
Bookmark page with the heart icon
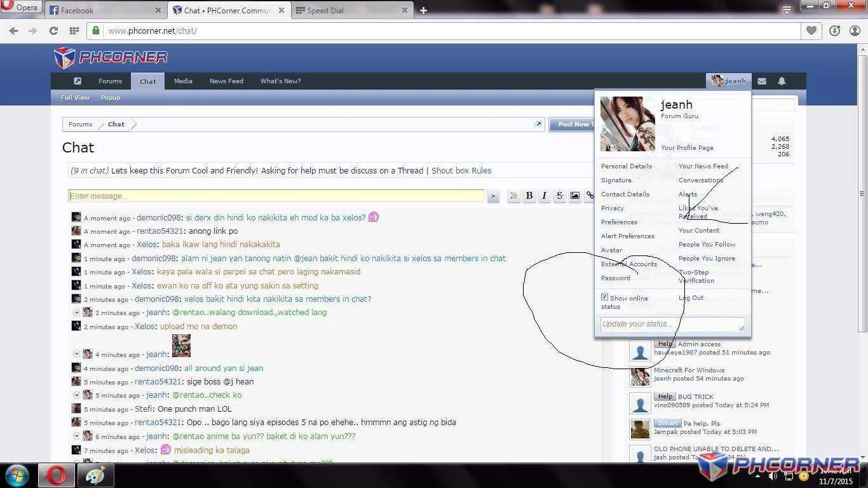pyautogui.click(x=811, y=30)
